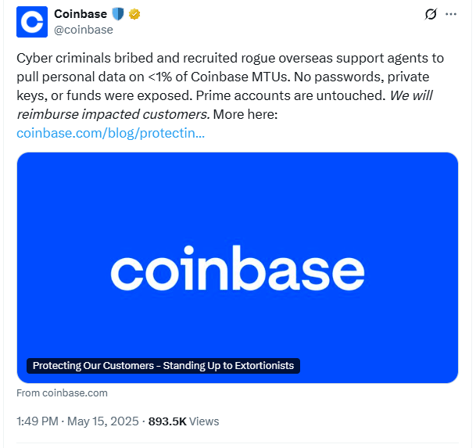Click the May 15, 2025 date

click(x=103, y=421)
